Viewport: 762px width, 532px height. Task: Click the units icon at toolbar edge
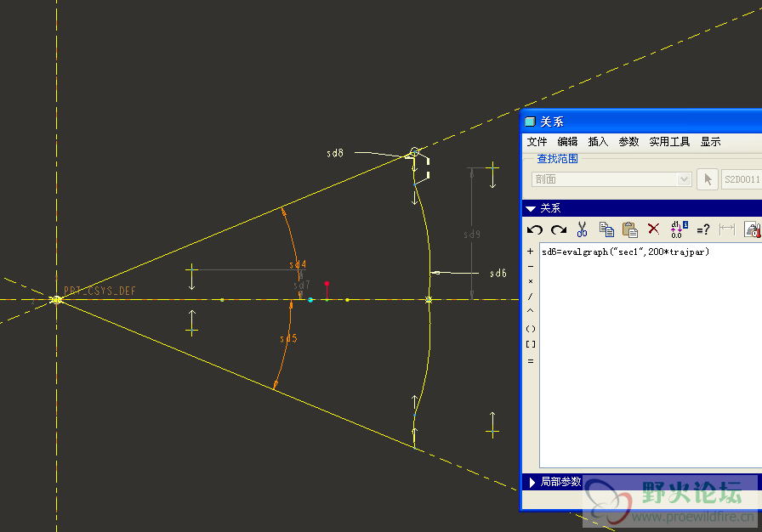753,229
